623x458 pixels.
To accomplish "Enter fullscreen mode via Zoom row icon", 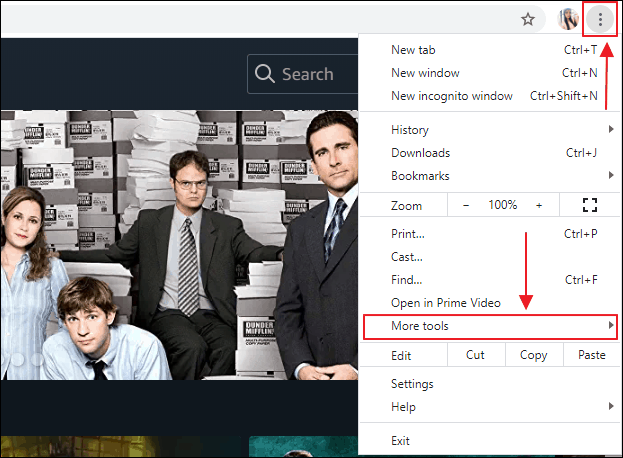I will point(590,205).
